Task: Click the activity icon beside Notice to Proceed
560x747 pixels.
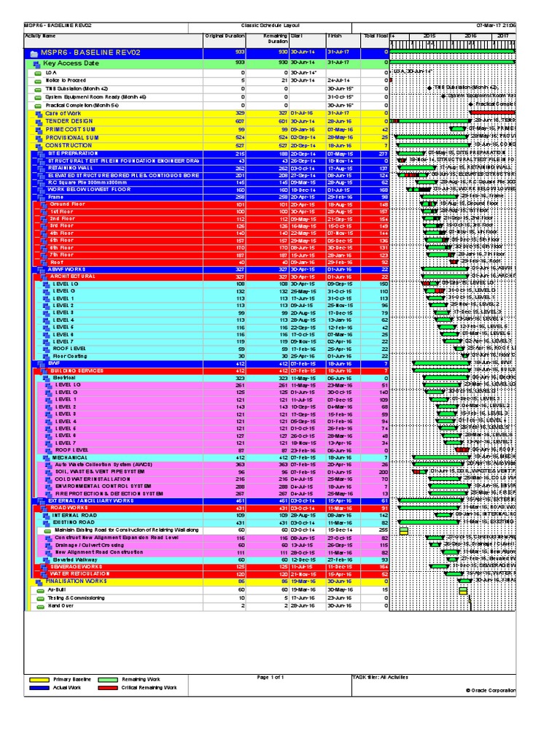Action: 38,81
